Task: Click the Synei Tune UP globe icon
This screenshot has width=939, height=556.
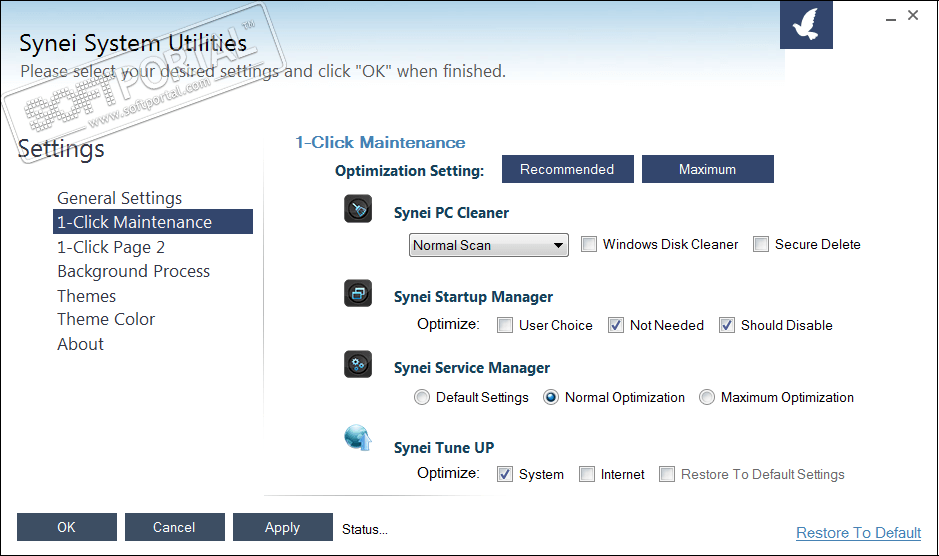Action: [x=358, y=438]
